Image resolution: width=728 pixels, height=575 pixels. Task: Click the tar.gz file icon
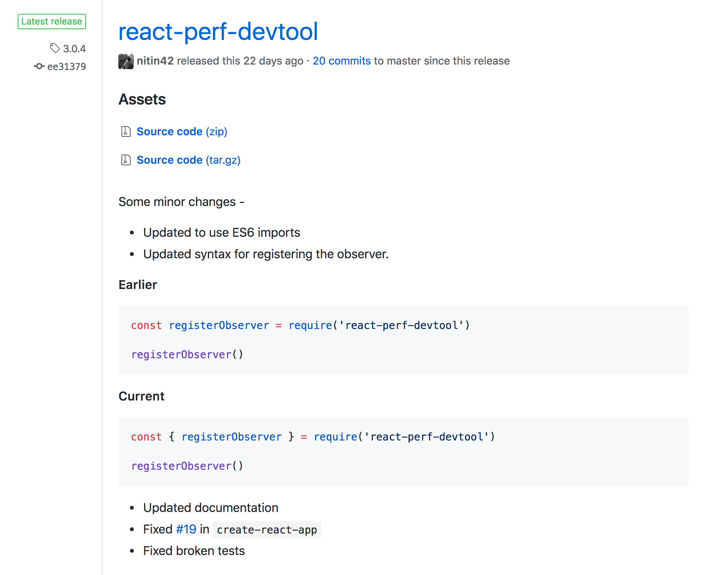point(126,160)
